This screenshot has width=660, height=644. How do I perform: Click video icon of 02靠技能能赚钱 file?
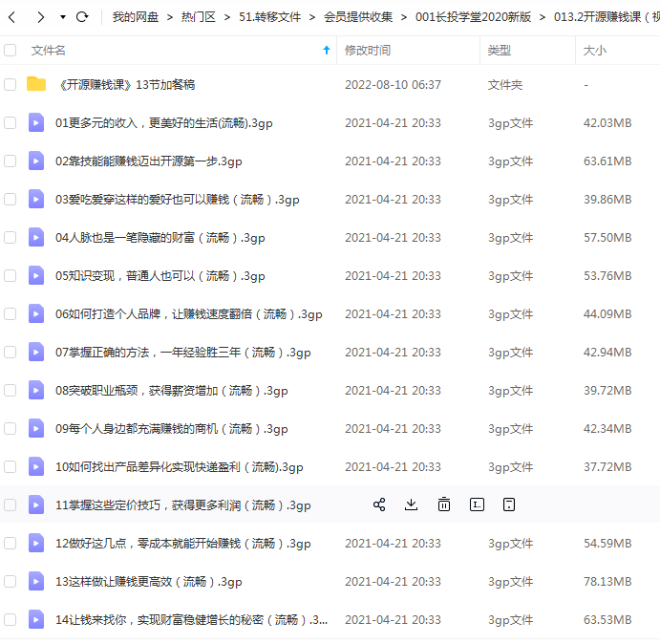36,161
